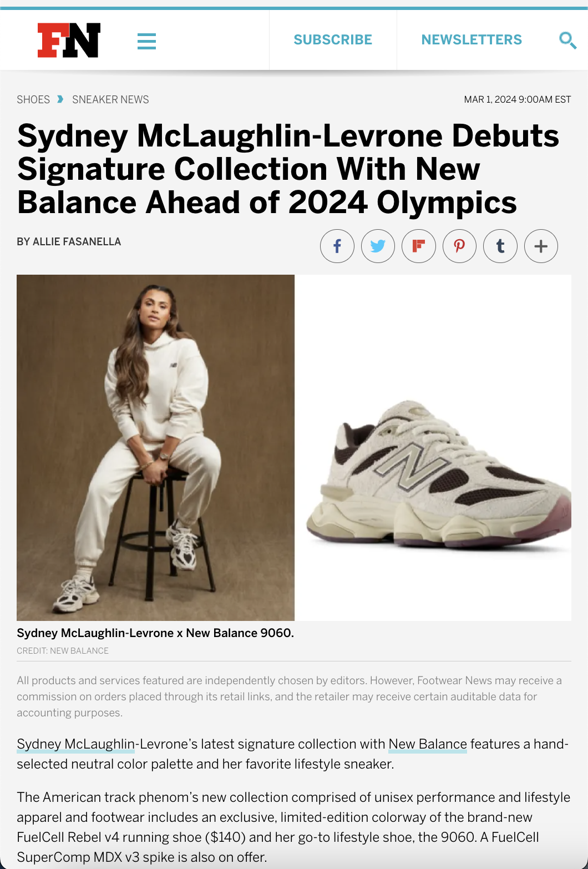Open the New Balance 9060 sneaker image
Screen dimensions: 588x869
tap(433, 447)
